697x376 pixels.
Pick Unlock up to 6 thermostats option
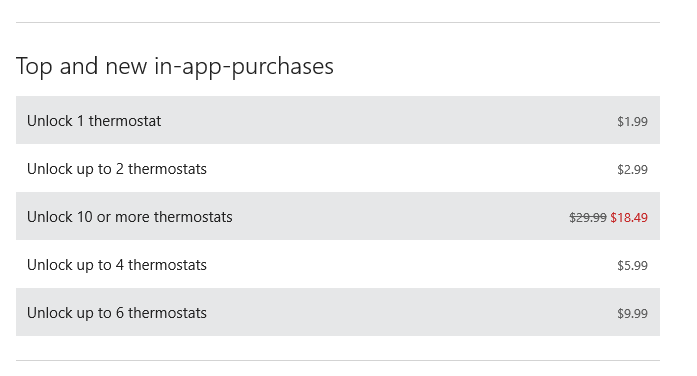point(338,312)
